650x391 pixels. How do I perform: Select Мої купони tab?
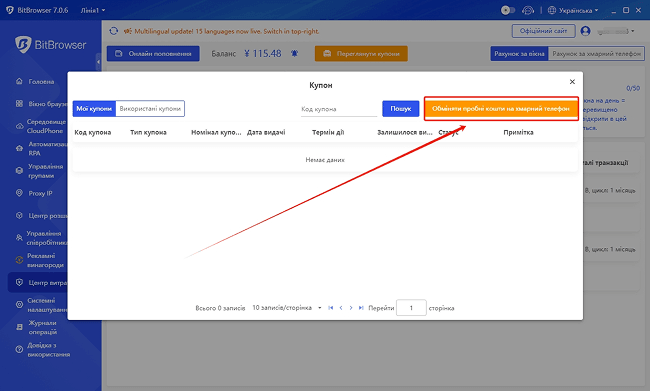94,109
